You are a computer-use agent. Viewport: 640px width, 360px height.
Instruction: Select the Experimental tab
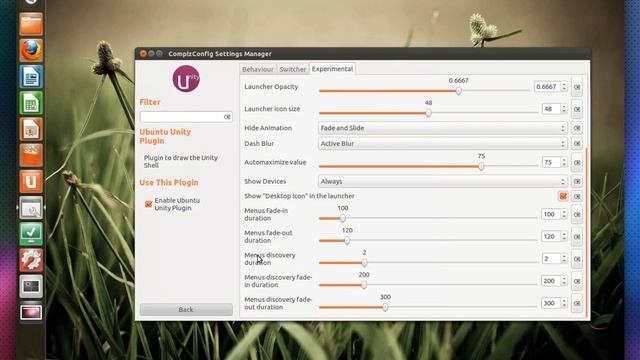[332, 69]
